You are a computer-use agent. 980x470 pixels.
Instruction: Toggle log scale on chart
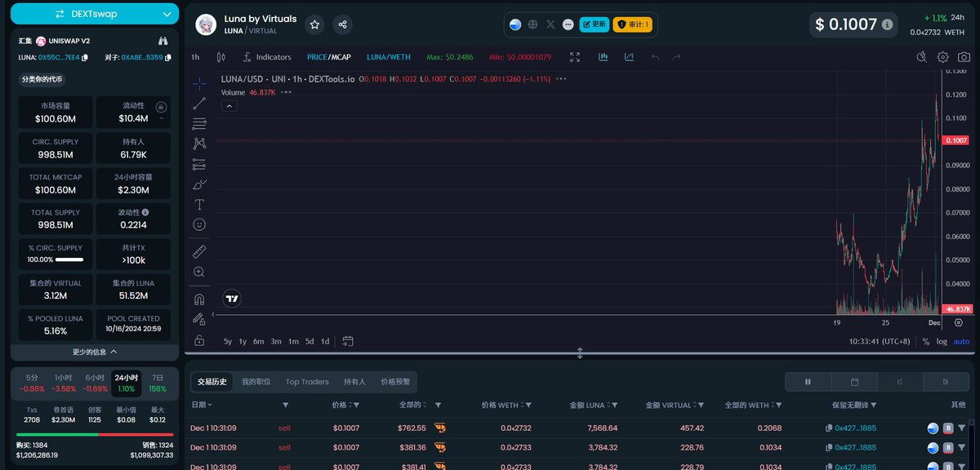942,341
